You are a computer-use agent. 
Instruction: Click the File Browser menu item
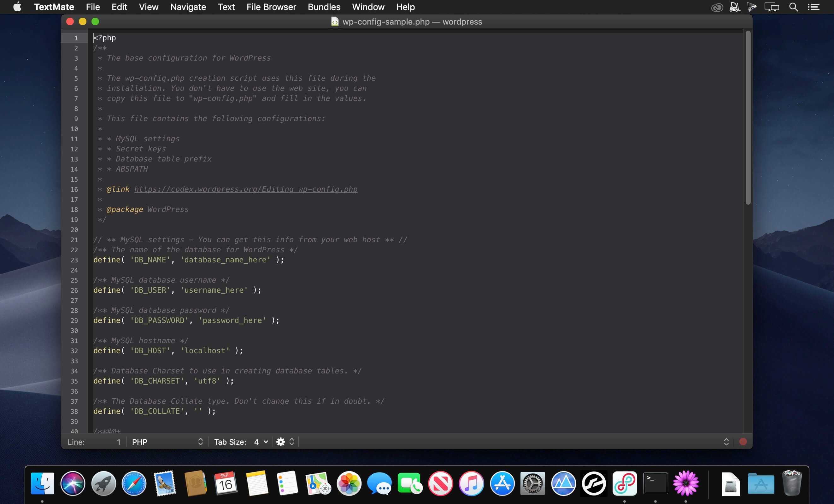point(272,7)
